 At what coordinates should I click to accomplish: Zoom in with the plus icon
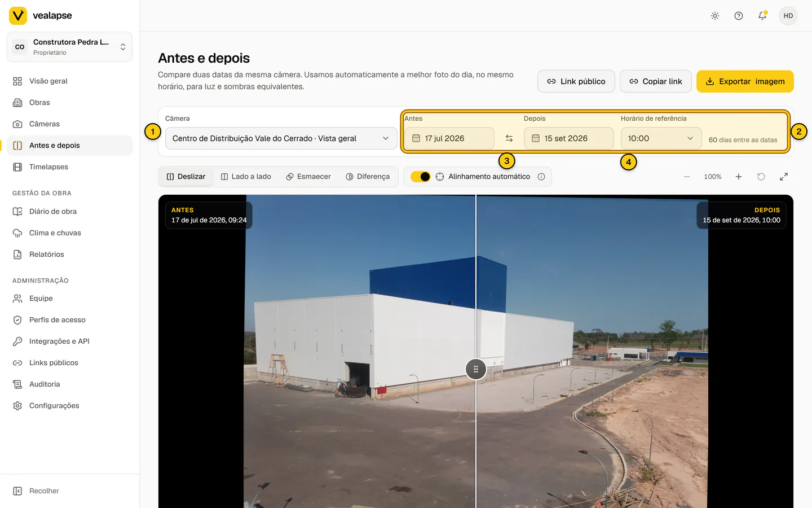[739, 177]
